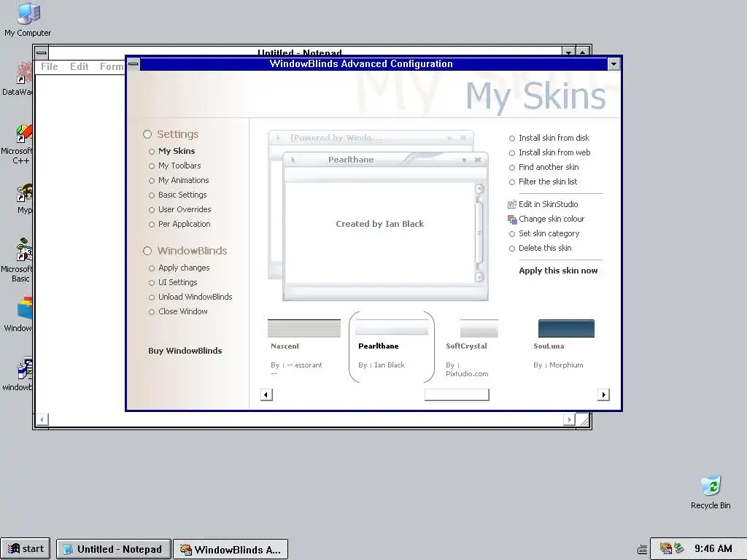The image size is (747, 560).
Task: Select the SouLuna skin thumbnail
Action: point(566,328)
